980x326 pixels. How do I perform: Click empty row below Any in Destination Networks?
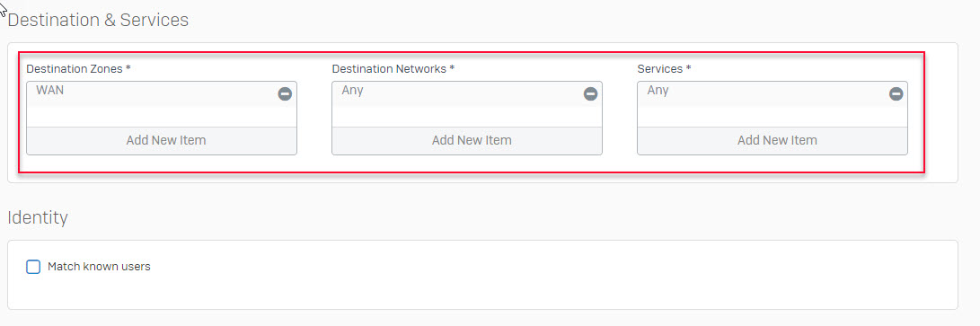(x=467, y=117)
